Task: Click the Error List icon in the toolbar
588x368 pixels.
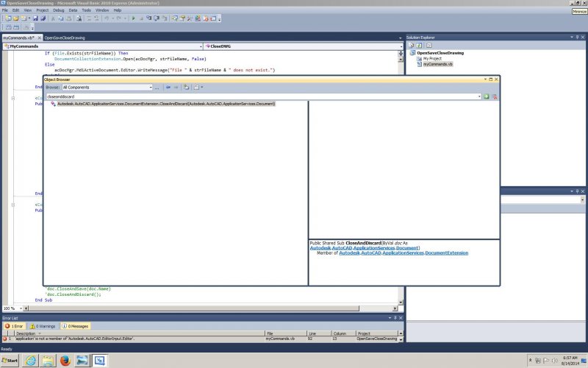Action: pos(206,18)
